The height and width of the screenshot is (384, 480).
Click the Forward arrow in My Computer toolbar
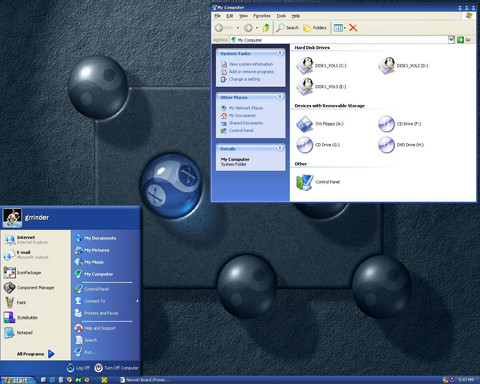click(248, 28)
